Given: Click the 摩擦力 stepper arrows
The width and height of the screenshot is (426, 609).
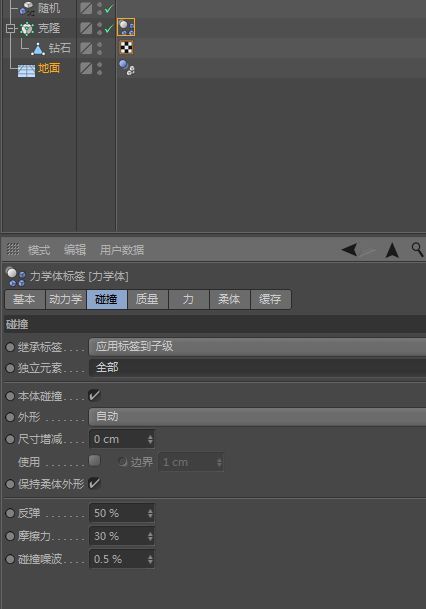Looking at the screenshot, I should [x=150, y=536].
